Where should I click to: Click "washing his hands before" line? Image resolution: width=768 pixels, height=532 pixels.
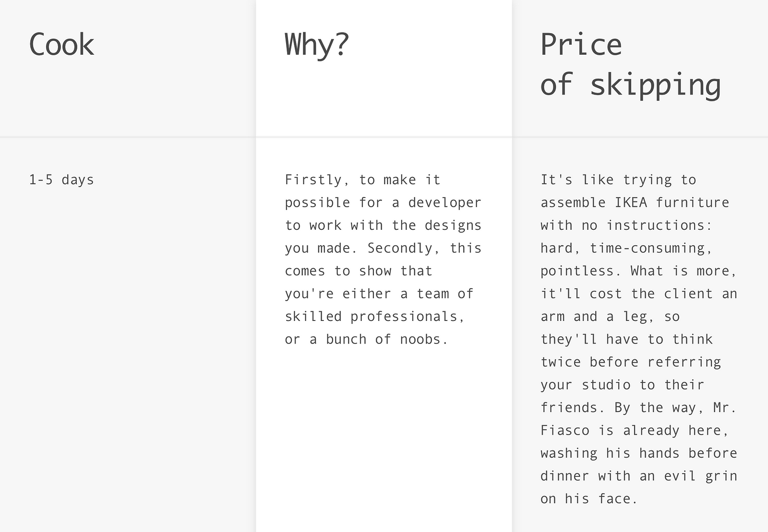(x=639, y=453)
